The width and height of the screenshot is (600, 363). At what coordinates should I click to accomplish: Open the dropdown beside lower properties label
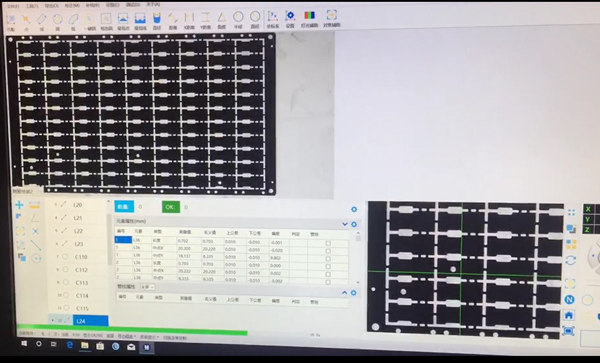[x=147, y=287]
